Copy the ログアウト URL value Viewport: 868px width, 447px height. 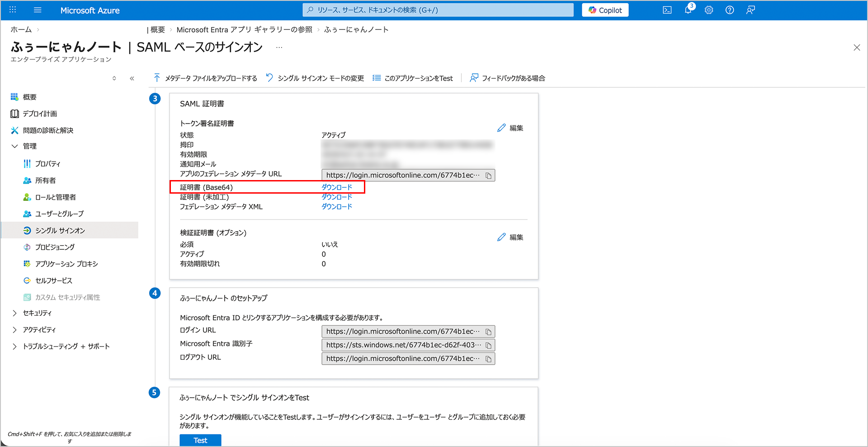pyautogui.click(x=488, y=359)
